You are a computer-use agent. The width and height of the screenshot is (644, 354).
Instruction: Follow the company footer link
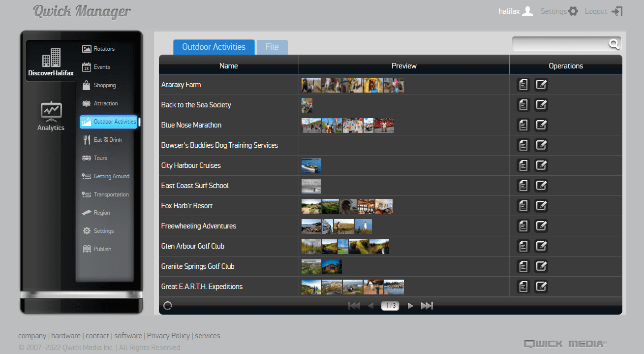32,336
